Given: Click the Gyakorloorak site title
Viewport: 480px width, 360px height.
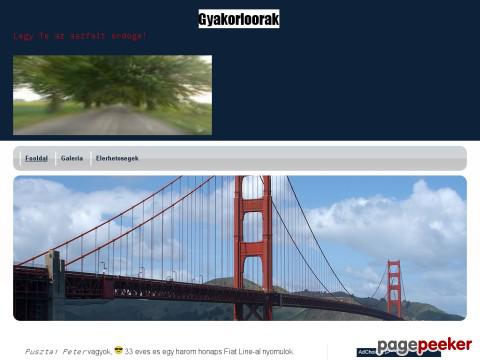Looking at the screenshot, I should coord(239,19).
